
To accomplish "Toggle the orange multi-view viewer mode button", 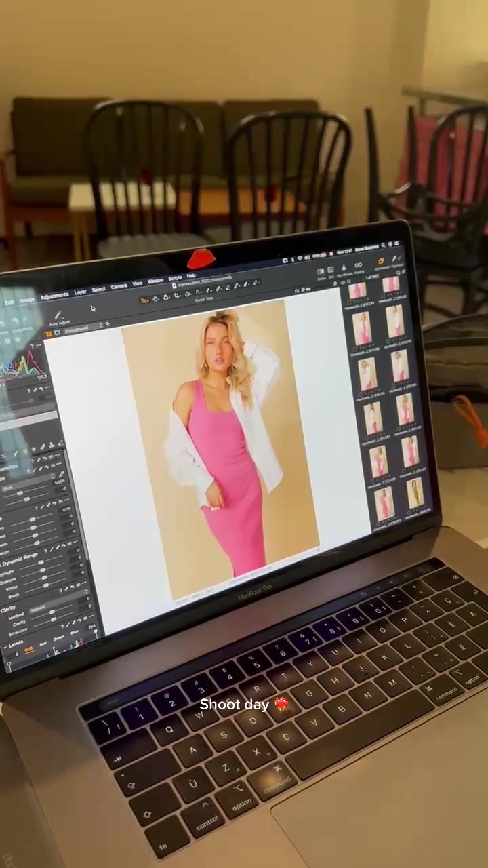I will click(x=48, y=333).
